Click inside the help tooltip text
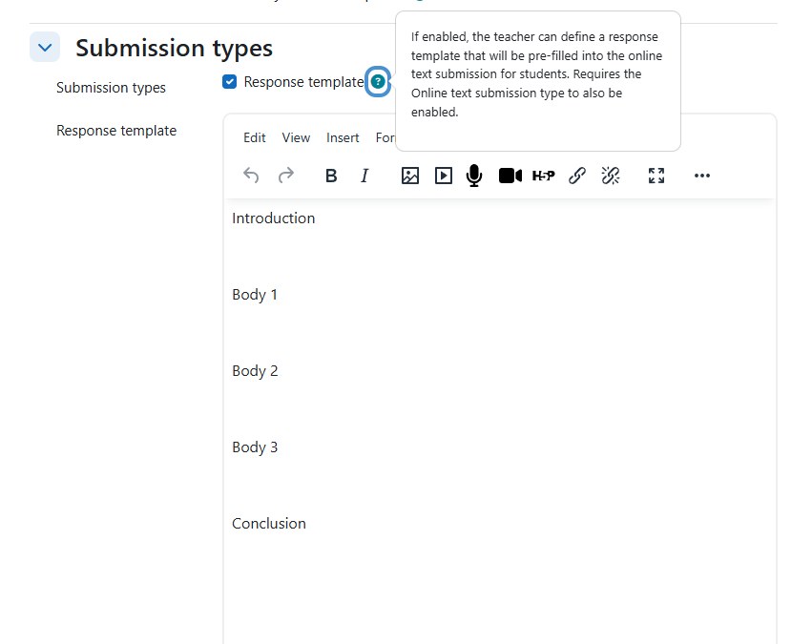Viewport: 812px width, 644px height. 537,74
